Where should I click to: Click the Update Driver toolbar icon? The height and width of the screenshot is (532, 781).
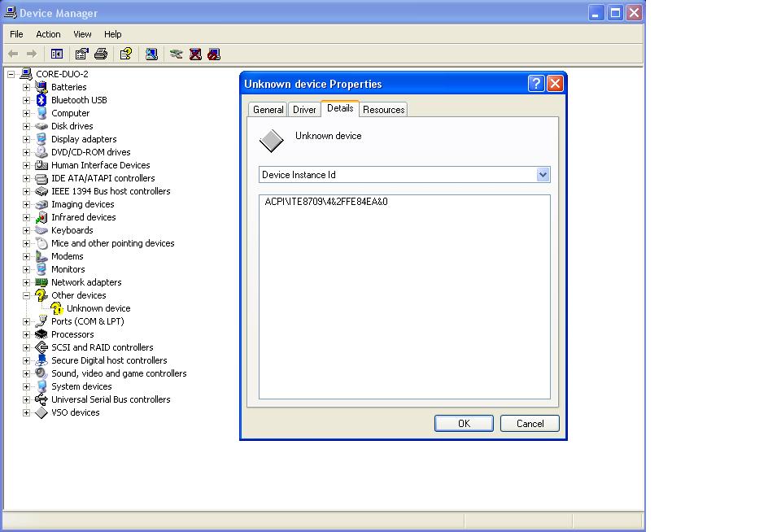176,54
